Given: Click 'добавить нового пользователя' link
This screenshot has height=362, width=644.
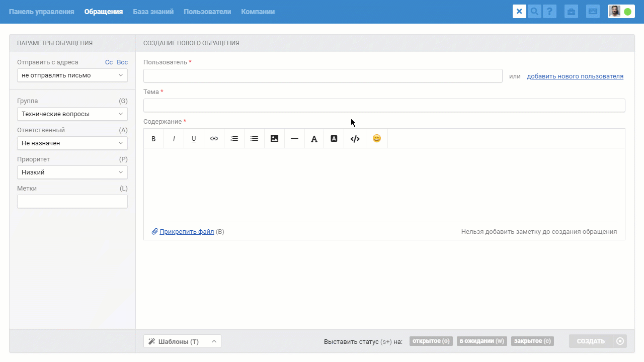Looking at the screenshot, I should (575, 76).
